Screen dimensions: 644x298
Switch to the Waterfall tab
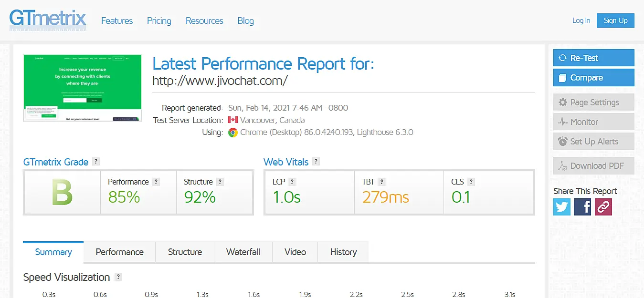click(x=243, y=252)
